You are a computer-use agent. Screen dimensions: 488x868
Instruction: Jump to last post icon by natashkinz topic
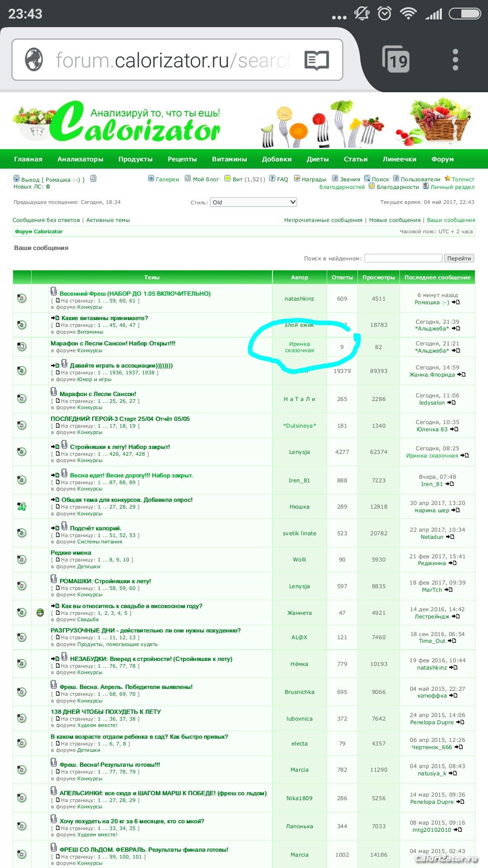pos(456,302)
